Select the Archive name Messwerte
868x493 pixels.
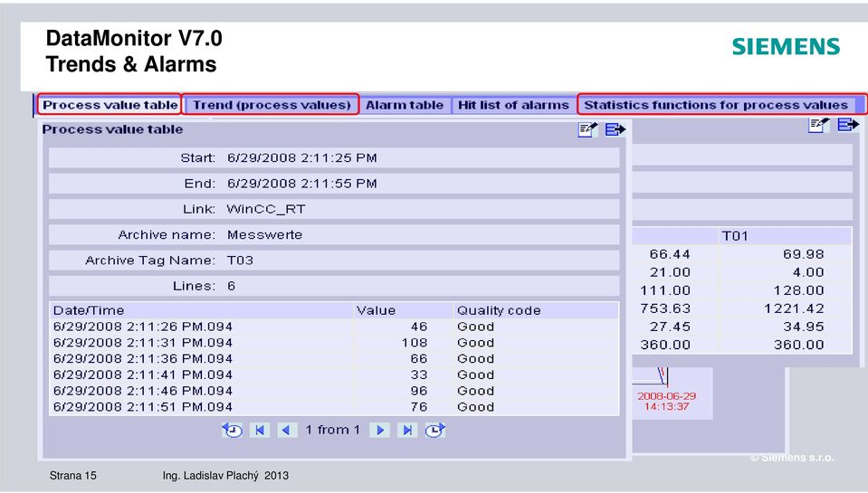pyautogui.click(x=264, y=234)
